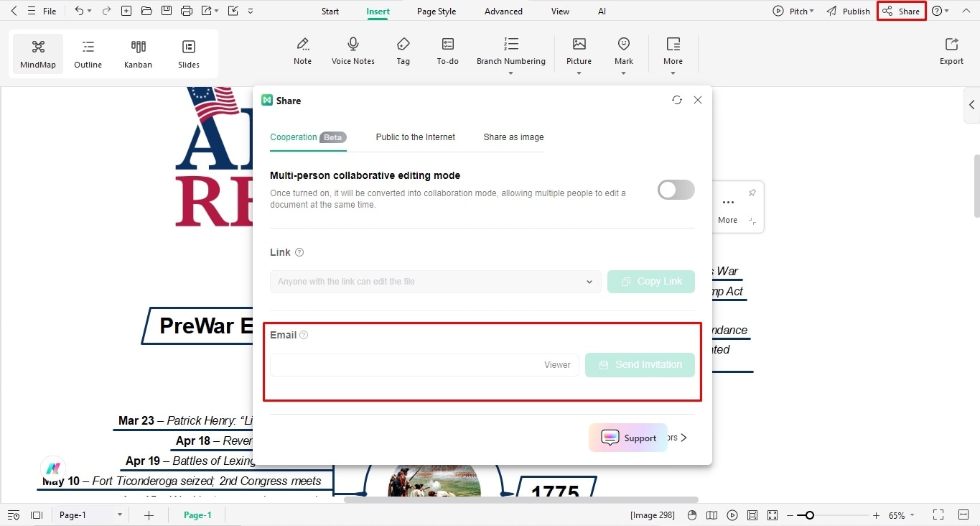Close the Share dialog
The image size is (980, 526).
[698, 101]
